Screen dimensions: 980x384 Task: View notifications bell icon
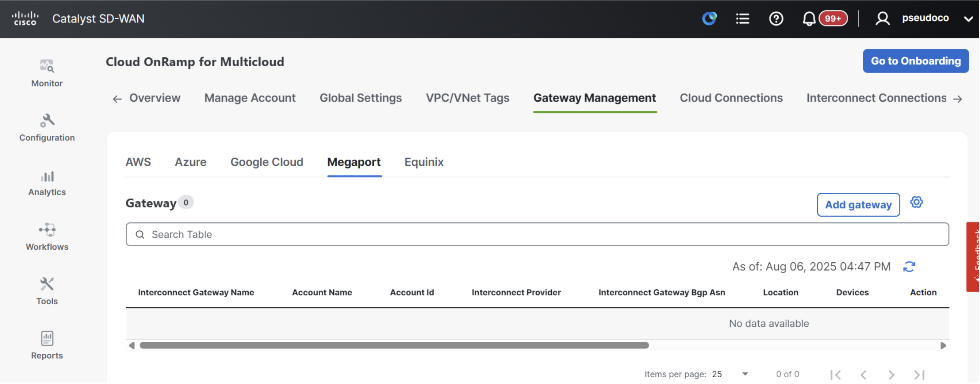pos(809,18)
